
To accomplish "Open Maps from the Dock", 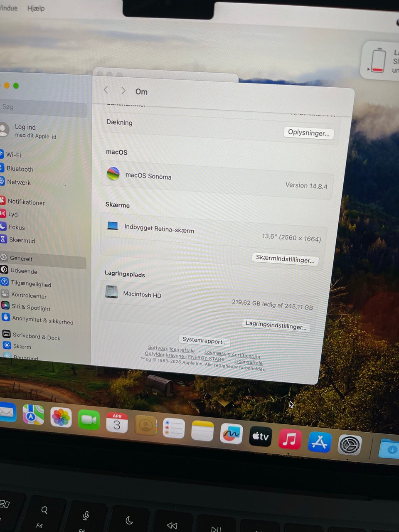I will (33, 415).
